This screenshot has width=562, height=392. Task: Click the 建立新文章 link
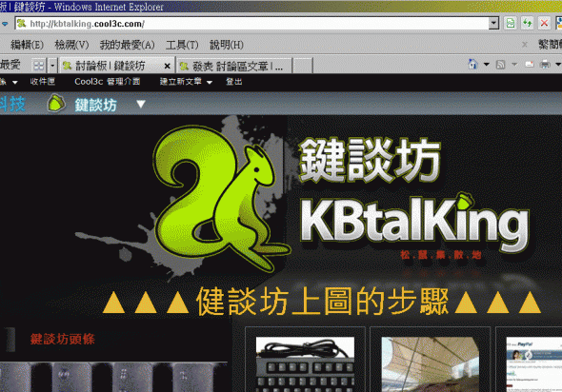click(181, 82)
